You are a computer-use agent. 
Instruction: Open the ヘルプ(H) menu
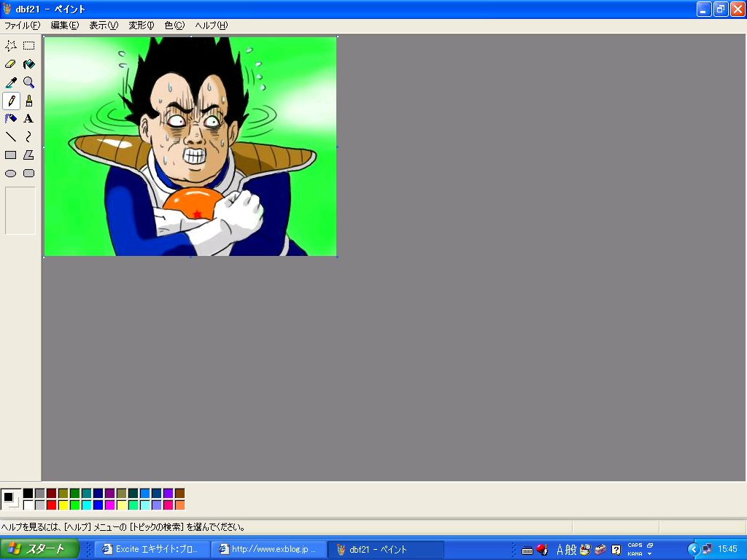click(x=212, y=26)
